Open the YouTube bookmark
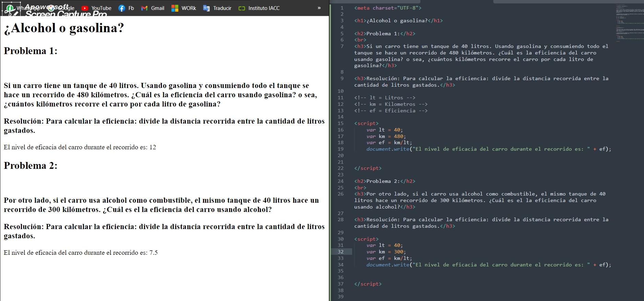This screenshot has width=644, height=301. click(x=96, y=8)
